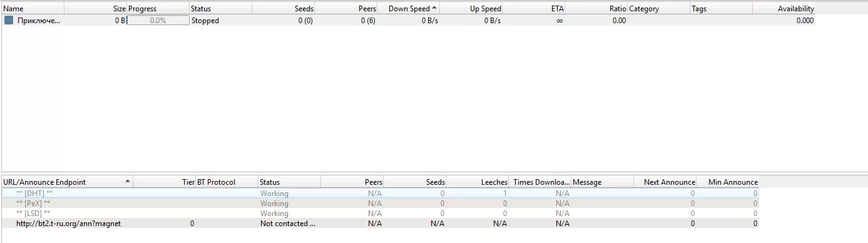
Task: Click the 0.0% progress bar
Action: (158, 21)
